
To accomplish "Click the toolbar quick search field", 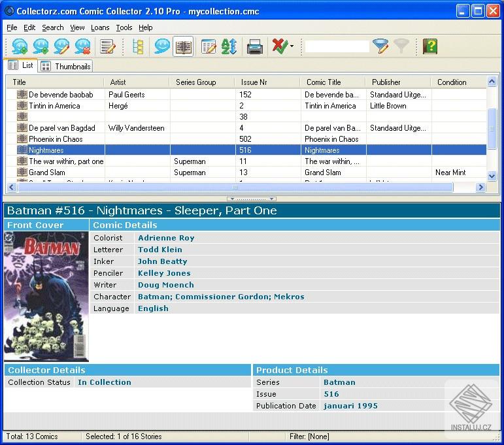I will click(x=337, y=46).
